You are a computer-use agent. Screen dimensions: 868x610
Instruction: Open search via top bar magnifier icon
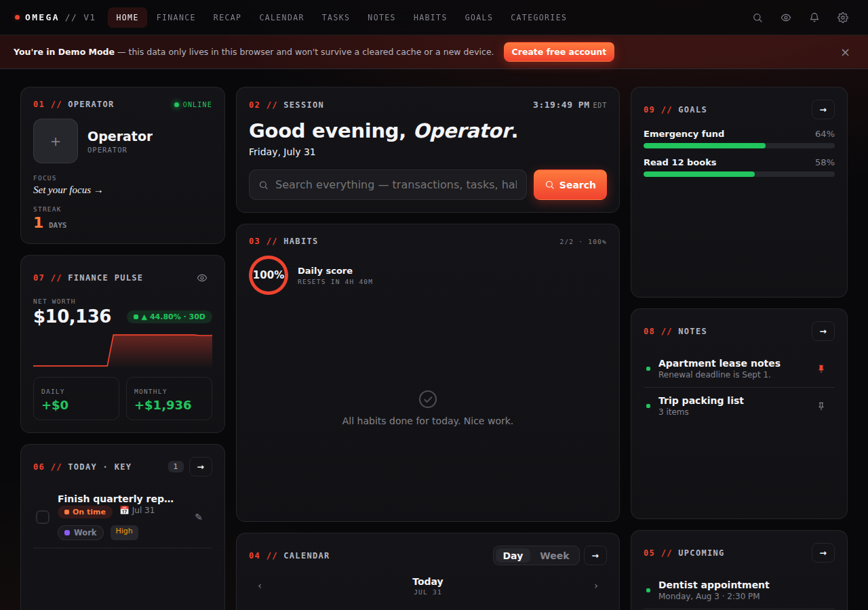757,18
